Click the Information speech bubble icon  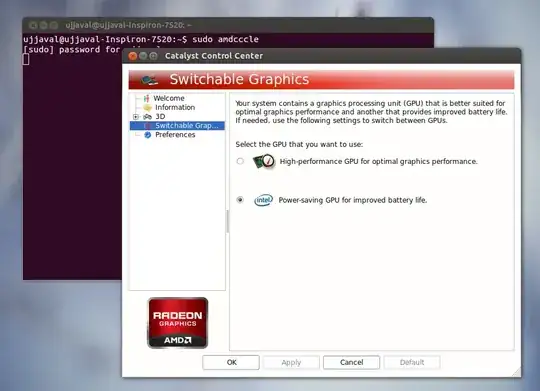coord(147,107)
